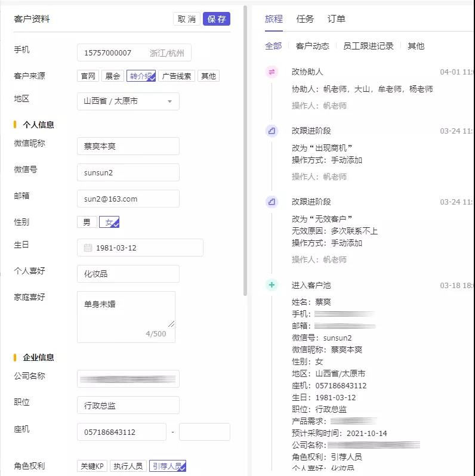Choose 女 for gender
475x476 pixels.
point(109,222)
